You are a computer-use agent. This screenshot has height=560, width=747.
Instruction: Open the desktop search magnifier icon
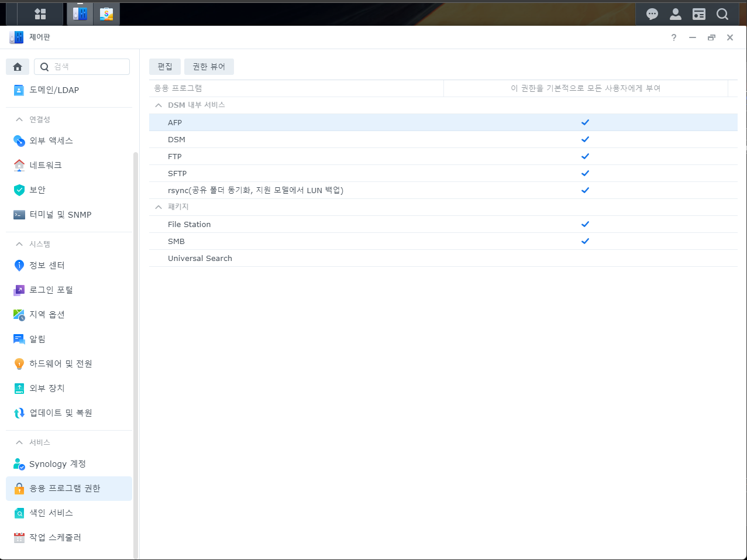point(722,14)
